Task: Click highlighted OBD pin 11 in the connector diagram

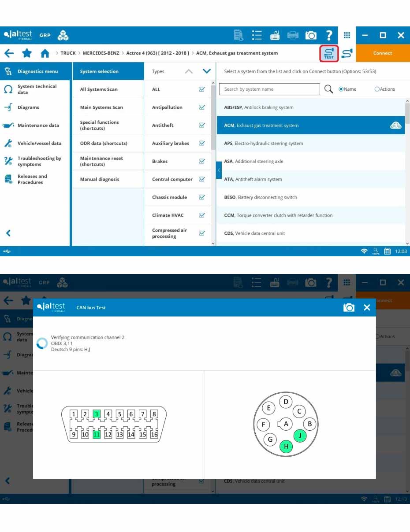Action: (x=97, y=435)
